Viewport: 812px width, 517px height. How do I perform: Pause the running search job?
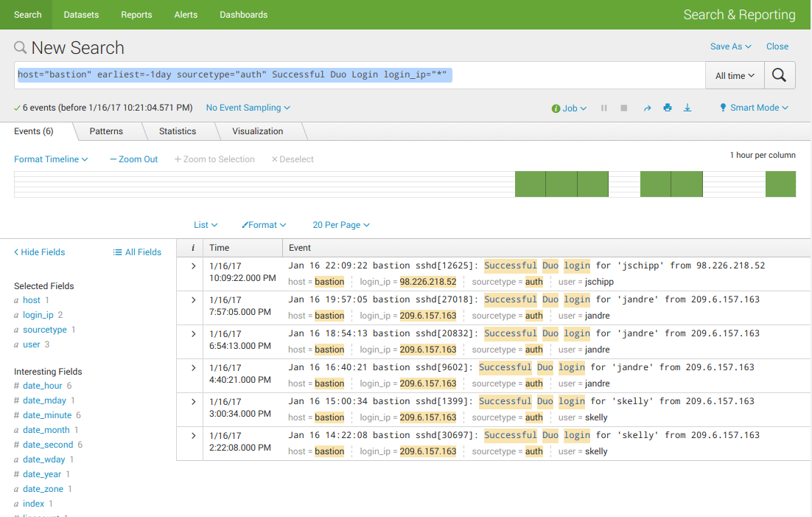click(604, 108)
